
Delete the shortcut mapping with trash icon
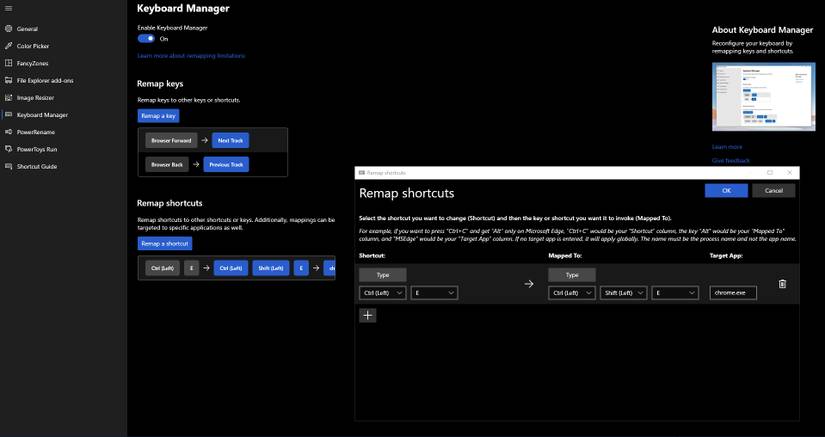[782, 284]
